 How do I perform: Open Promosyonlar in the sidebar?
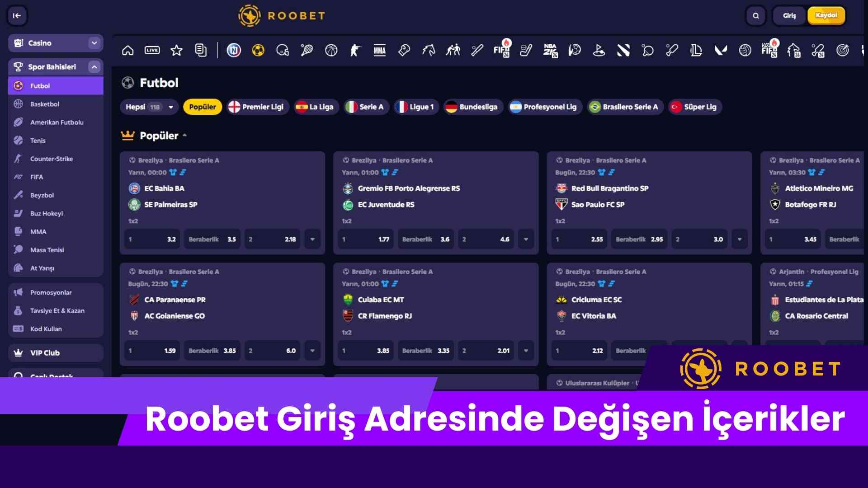pyautogui.click(x=56, y=292)
